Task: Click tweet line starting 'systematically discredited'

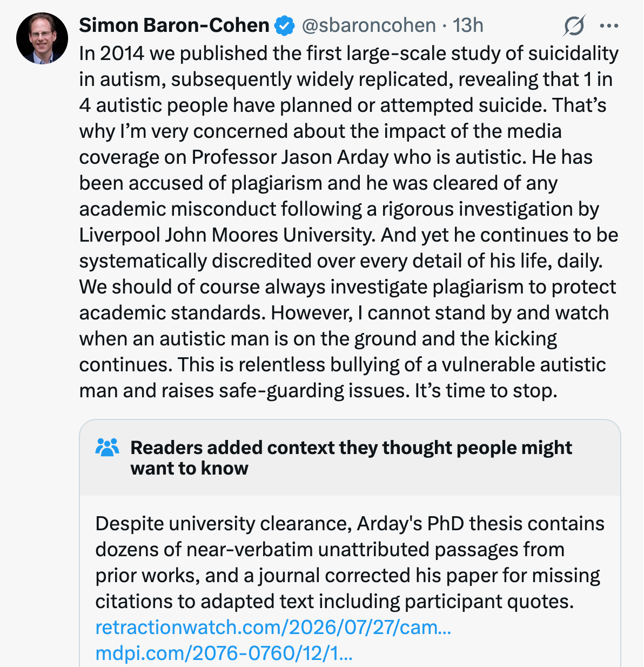Action: [341, 261]
